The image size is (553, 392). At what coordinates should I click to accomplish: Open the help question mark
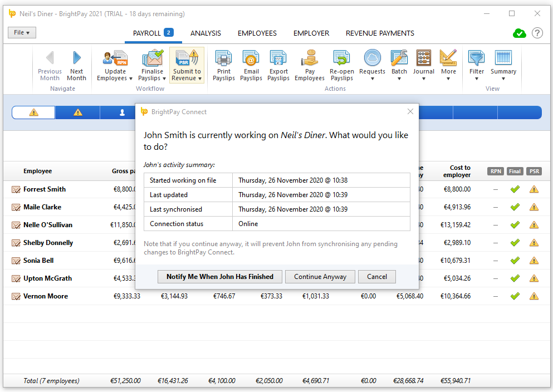(x=537, y=33)
